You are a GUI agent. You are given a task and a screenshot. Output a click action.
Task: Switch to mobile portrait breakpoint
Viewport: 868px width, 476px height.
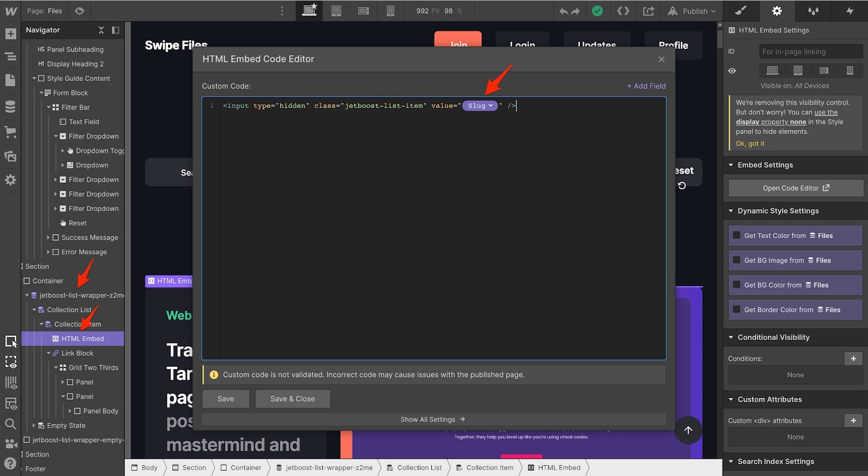[390, 11]
